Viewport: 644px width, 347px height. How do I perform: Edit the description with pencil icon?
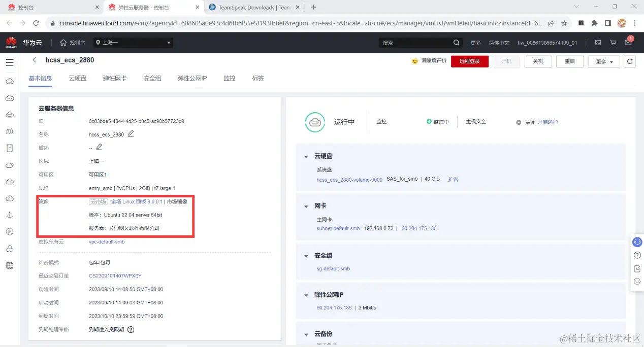point(99,147)
